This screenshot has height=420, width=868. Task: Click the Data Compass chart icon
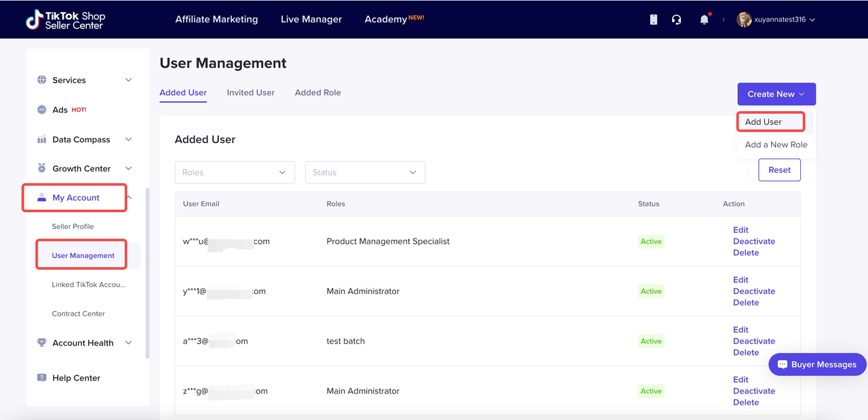point(42,140)
